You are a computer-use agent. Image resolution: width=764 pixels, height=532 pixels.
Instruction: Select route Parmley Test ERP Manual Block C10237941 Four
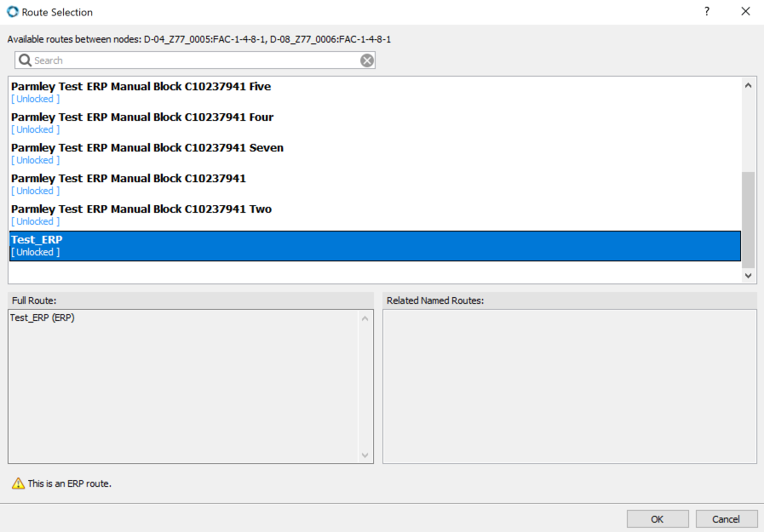click(141, 117)
